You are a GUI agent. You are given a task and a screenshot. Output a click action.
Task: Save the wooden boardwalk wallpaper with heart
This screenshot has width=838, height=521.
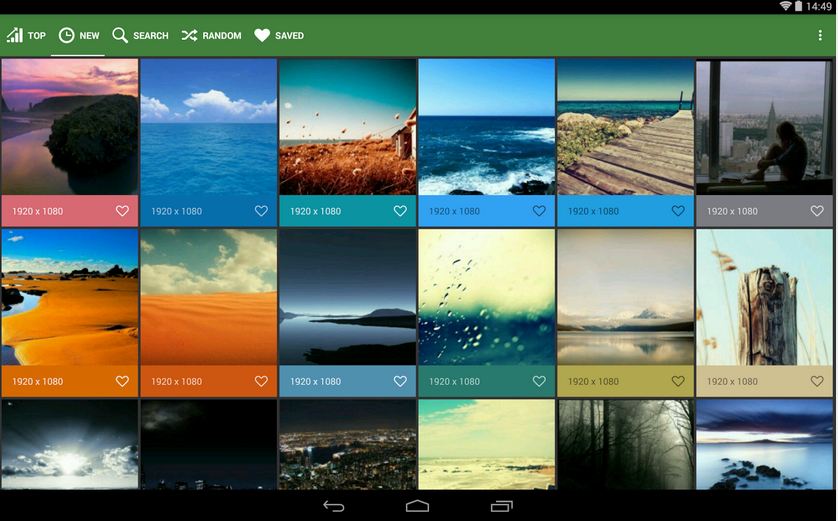click(x=678, y=211)
